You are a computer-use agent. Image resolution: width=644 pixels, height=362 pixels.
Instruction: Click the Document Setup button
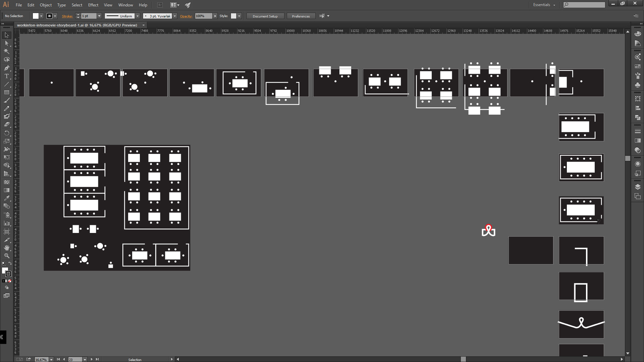[265, 16]
